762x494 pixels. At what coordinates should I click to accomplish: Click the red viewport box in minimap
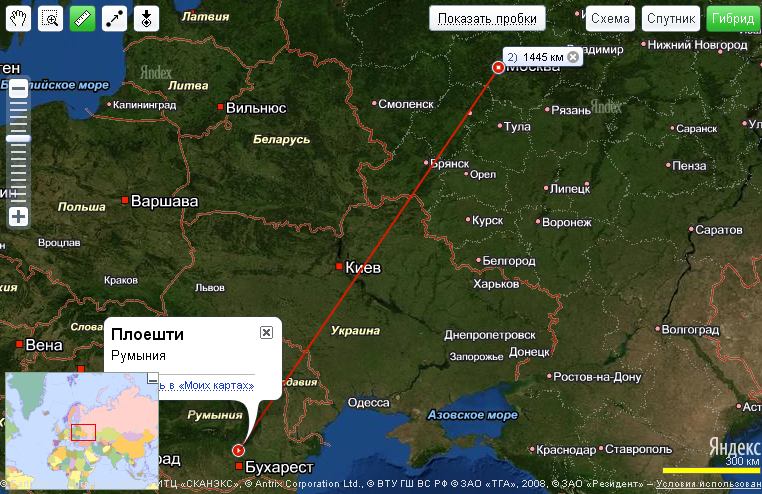[x=84, y=432]
